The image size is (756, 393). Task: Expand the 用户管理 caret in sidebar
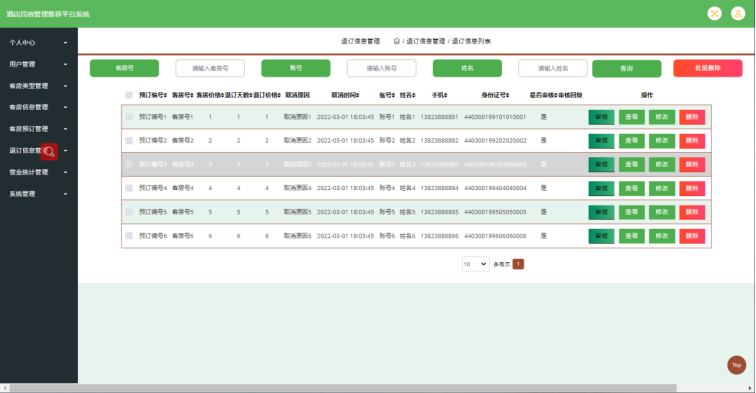(66, 64)
